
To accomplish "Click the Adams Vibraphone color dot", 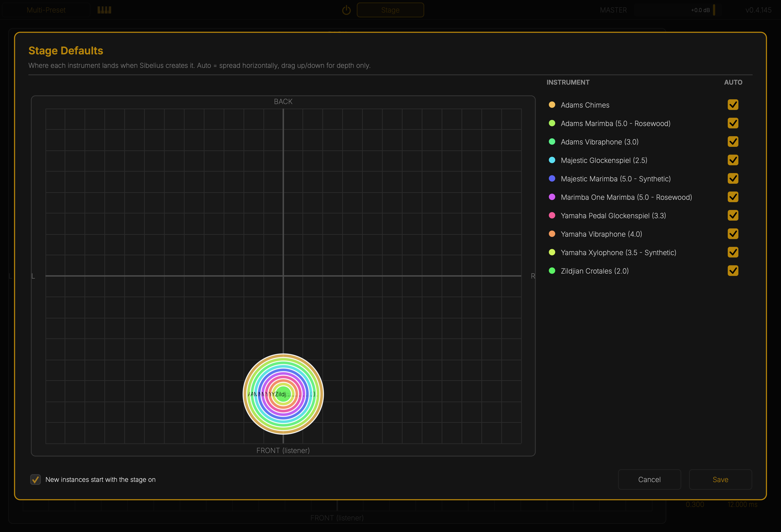I will (552, 142).
